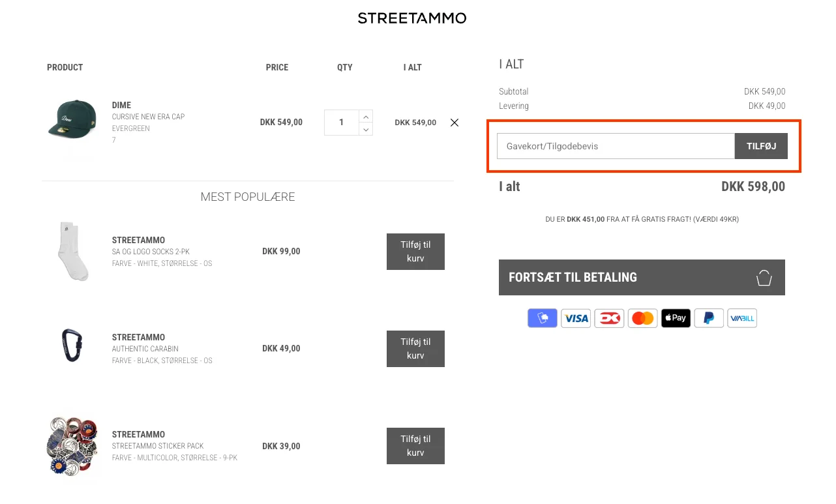
Task: Click the cap quantity number field
Action: [341, 123]
